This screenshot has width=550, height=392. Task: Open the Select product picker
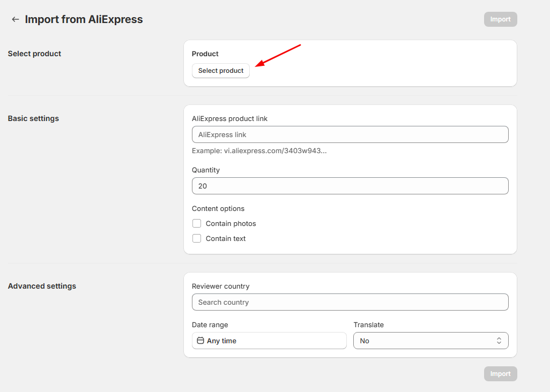click(x=221, y=70)
